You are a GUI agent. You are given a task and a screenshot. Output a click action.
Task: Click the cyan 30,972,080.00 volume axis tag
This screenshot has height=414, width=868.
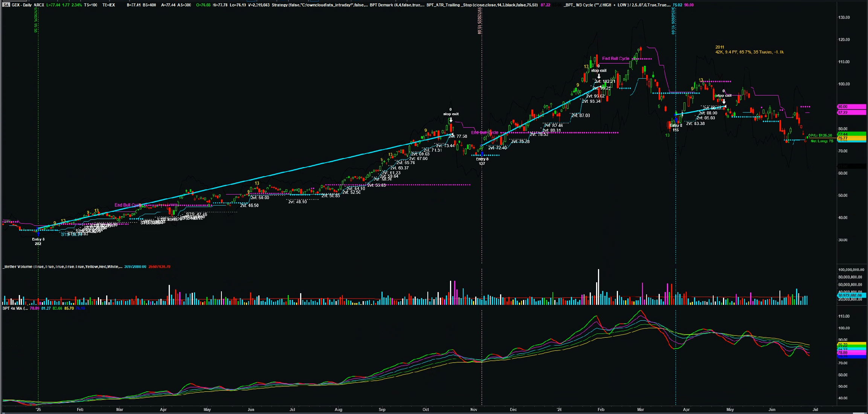[851, 295]
